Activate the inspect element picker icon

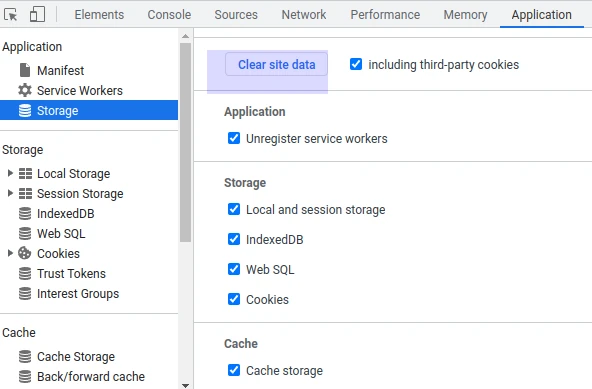[11, 15]
